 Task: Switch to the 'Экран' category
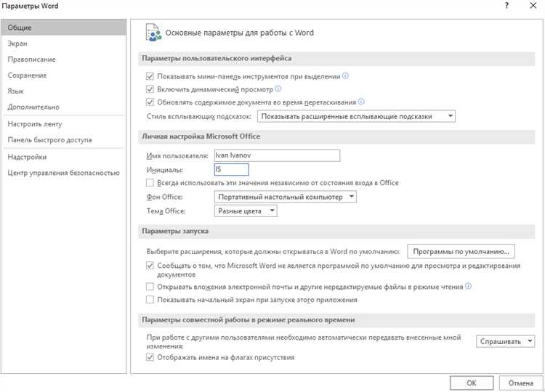[63, 44]
